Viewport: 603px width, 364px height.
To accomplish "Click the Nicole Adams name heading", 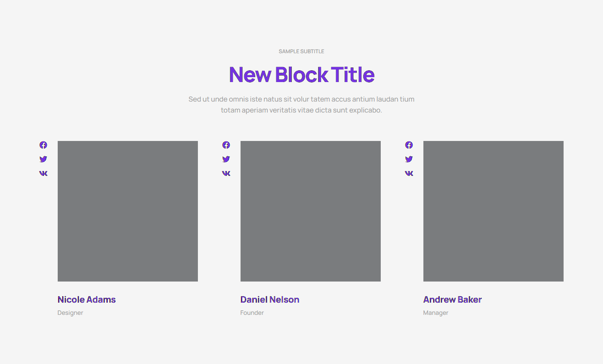I will pyautogui.click(x=87, y=300).
